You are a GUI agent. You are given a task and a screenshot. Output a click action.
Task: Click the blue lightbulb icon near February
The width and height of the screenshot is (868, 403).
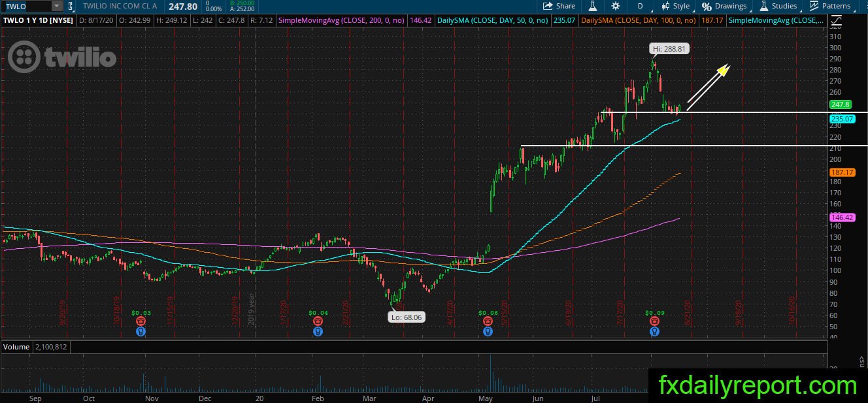(318, 332)
